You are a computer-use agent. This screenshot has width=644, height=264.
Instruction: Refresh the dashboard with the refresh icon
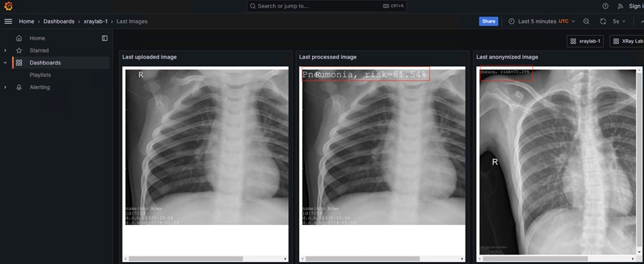click(603, 21)
